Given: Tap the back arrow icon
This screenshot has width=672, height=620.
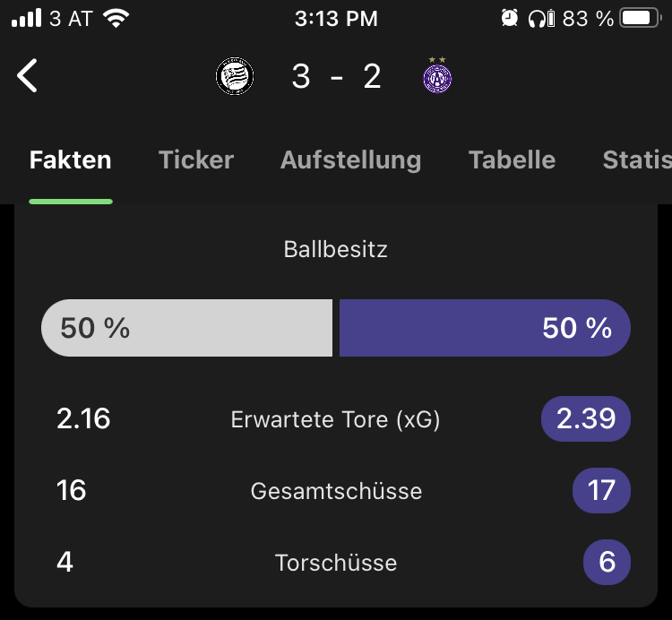Looking at the screenshot, I should (27, 76).
